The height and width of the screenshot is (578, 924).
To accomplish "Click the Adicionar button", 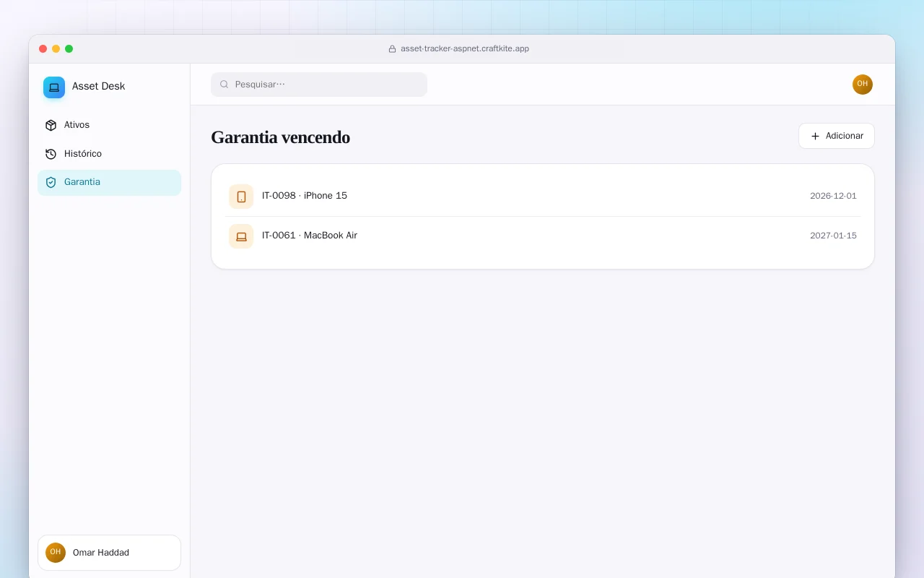I will (837, 136).
